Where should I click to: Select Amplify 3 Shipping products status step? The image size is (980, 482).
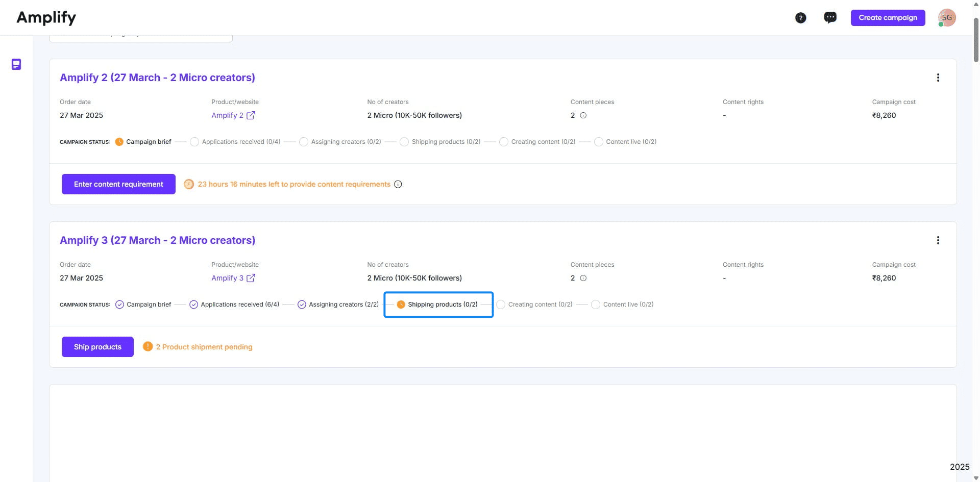(438, 305)
